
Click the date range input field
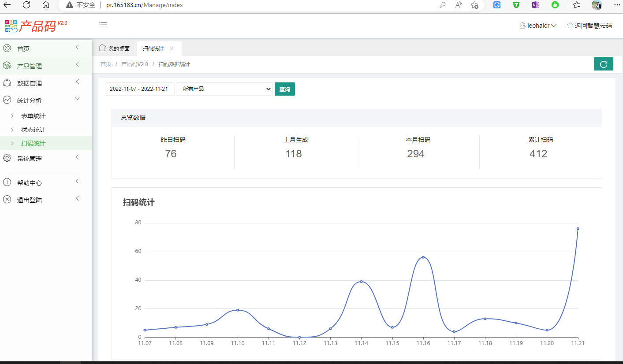(139, 89)
